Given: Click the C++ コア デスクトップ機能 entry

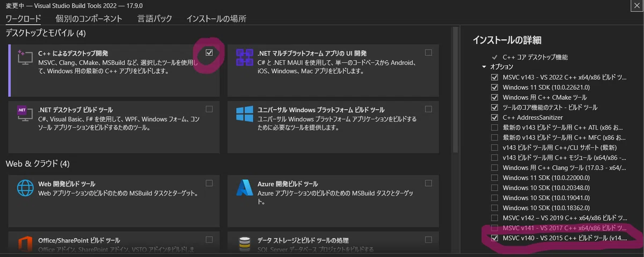Looking at the screenshot, I should click(535, 57).
